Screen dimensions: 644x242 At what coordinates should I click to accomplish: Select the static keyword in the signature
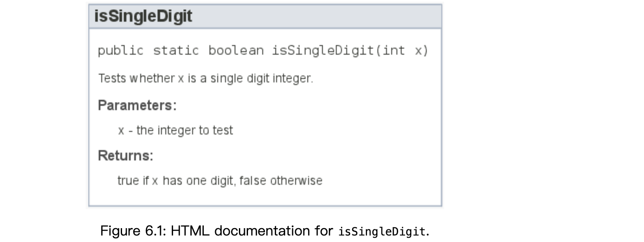point(176,51)
